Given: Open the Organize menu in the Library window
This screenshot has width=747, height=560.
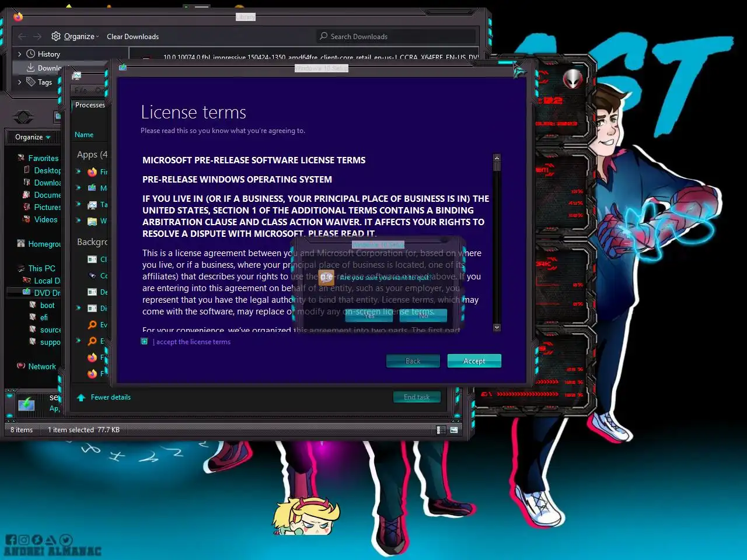Looking at the screenshot, I should point(75,36).
